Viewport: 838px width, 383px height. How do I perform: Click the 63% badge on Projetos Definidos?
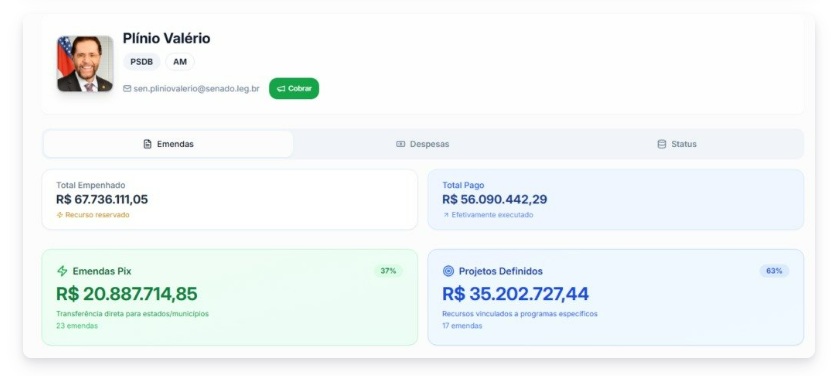tap(774, 271)
